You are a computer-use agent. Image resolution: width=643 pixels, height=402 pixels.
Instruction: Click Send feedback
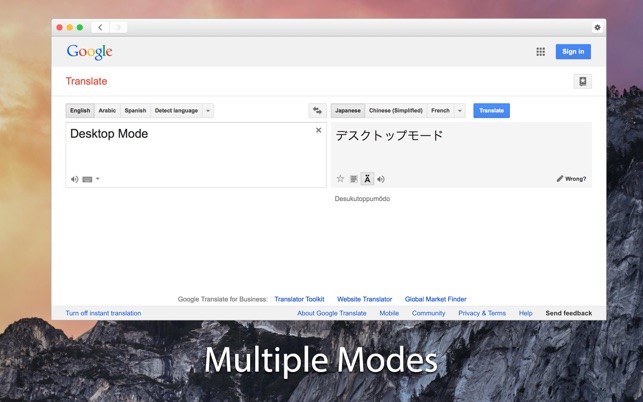pos(569,313)
